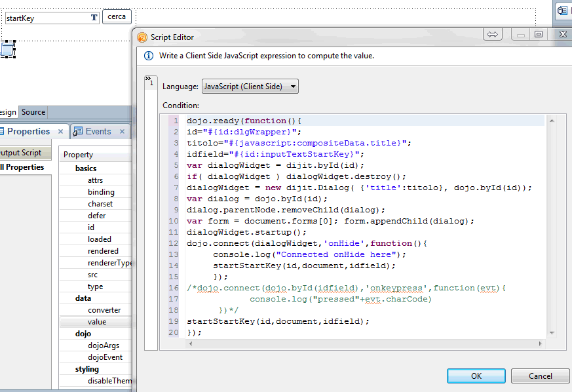572x392 pixels.
Task: Select the attrs property row
Action: click(96, 180)
